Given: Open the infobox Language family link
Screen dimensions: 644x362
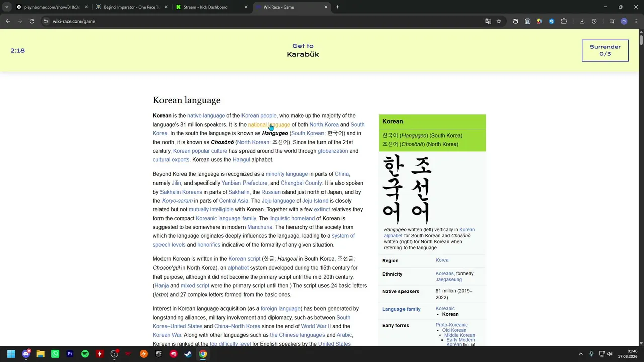Looking at the screenshot, I should (x=401, y=309).
